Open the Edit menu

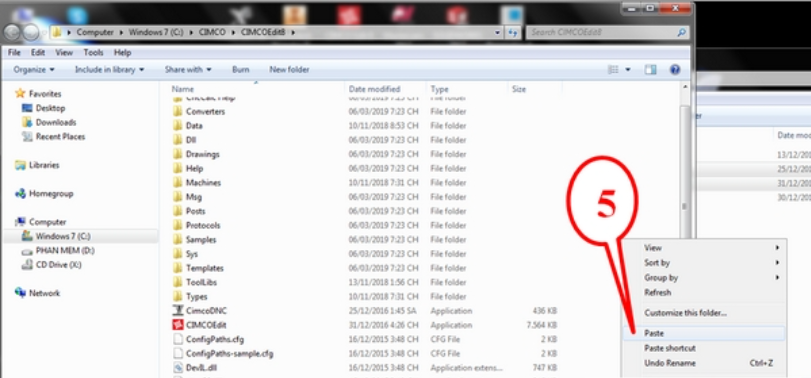(38, 53)
